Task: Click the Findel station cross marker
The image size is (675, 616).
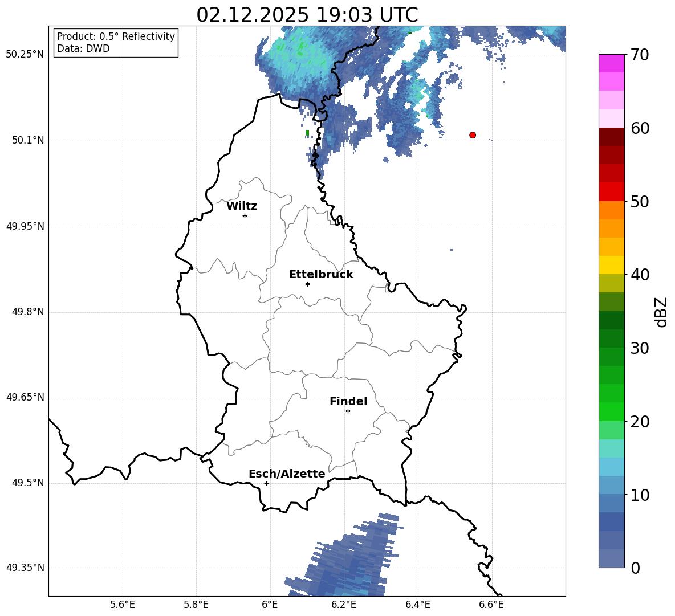Action: [x=348, y=411]
